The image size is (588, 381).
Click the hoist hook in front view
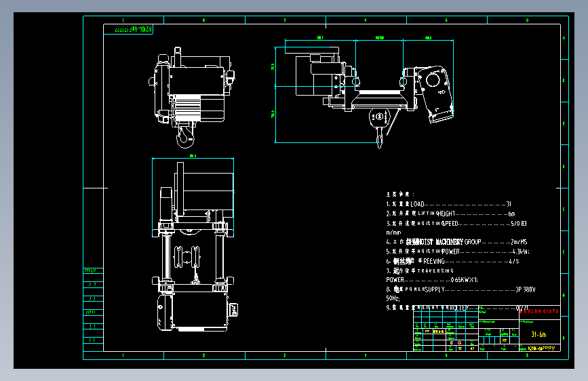click(x=185, y=136)
